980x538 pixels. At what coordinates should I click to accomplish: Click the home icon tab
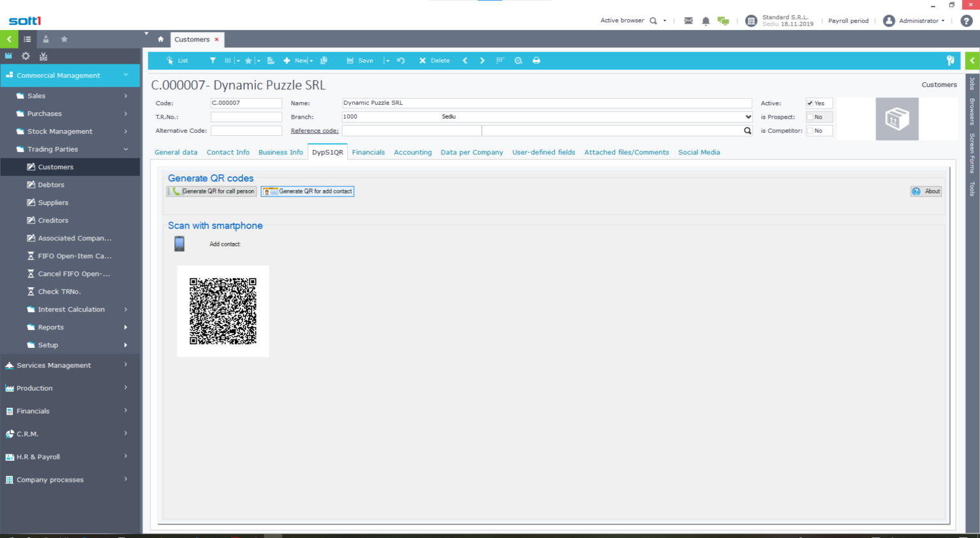coord(161,40)
